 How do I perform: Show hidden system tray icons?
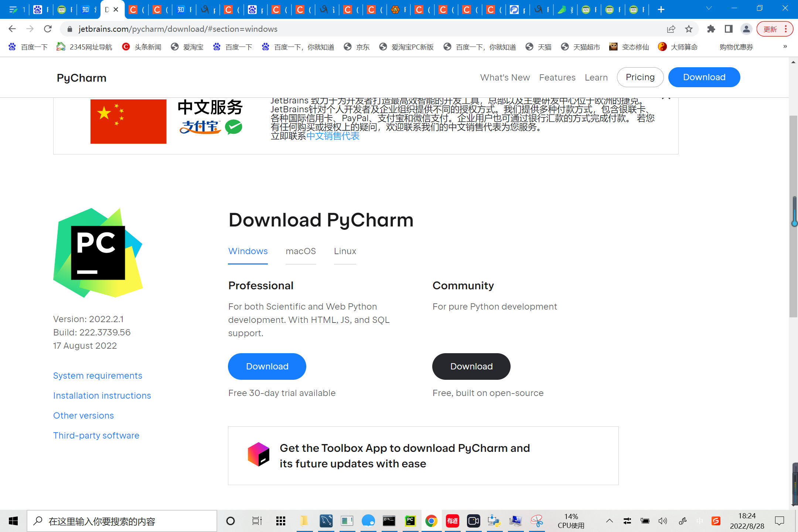(x=610, y=521)
